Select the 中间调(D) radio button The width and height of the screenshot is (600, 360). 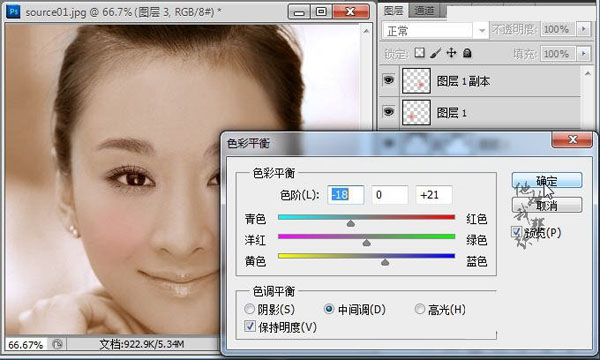point(329,309)
